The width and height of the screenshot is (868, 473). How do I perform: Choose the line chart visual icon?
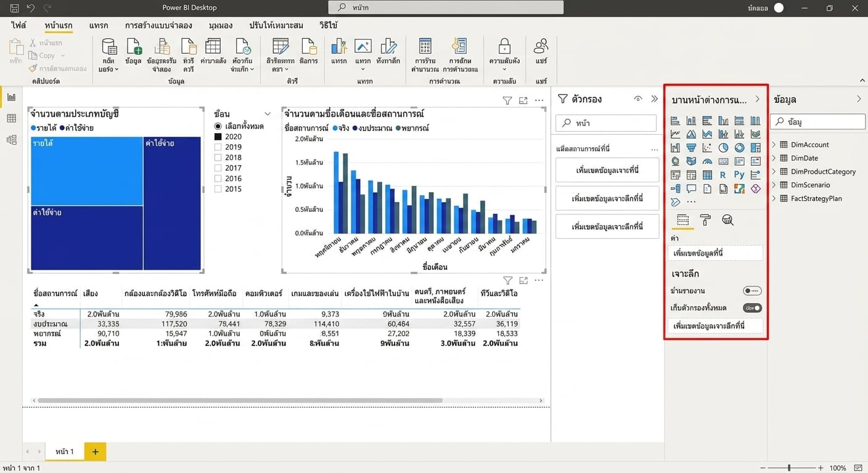point(675,134)
